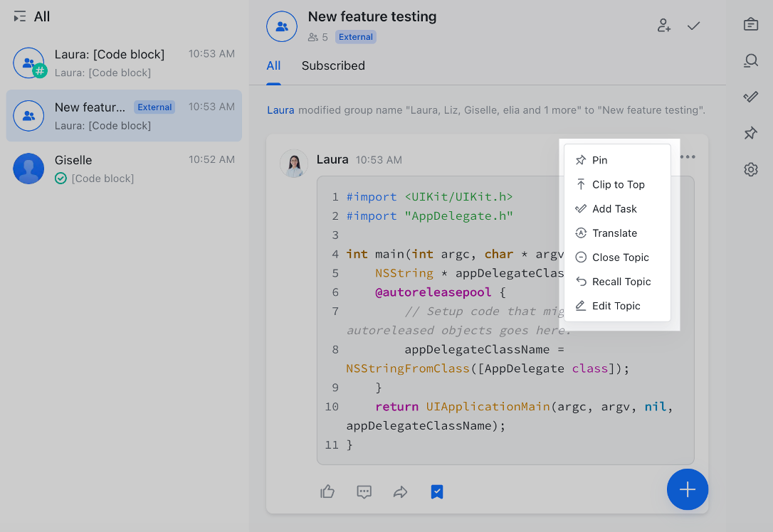Open chat settings with the gear icon

(750, 169)
